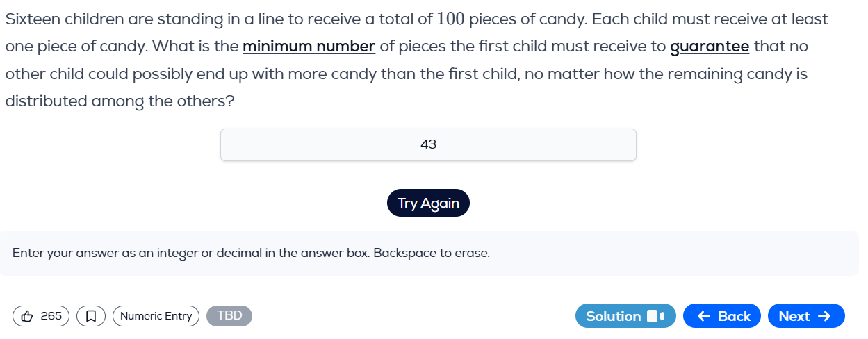Focus the answer box containing 43

pos(428,144)
